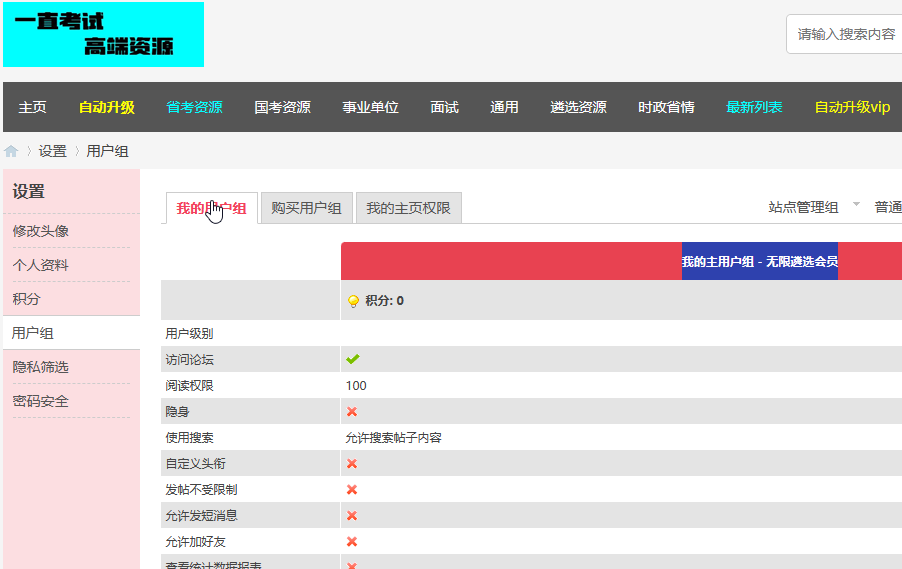This screenshot has height=569, width=902.
Task: Click the 设置 sidebar heading
Action: 29,192
